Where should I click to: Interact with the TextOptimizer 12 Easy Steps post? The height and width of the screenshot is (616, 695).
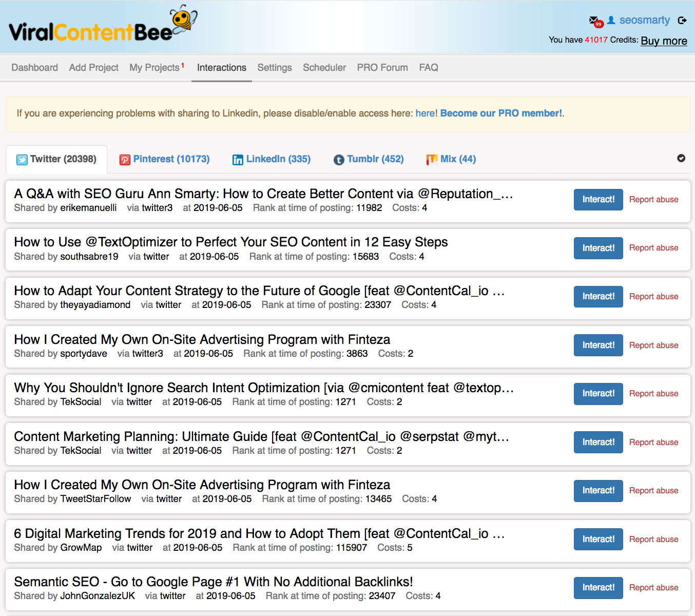[598, 248]
